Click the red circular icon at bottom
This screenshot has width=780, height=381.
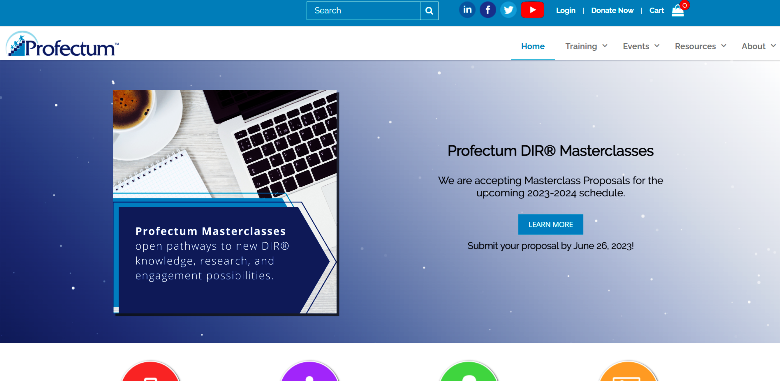151,371
